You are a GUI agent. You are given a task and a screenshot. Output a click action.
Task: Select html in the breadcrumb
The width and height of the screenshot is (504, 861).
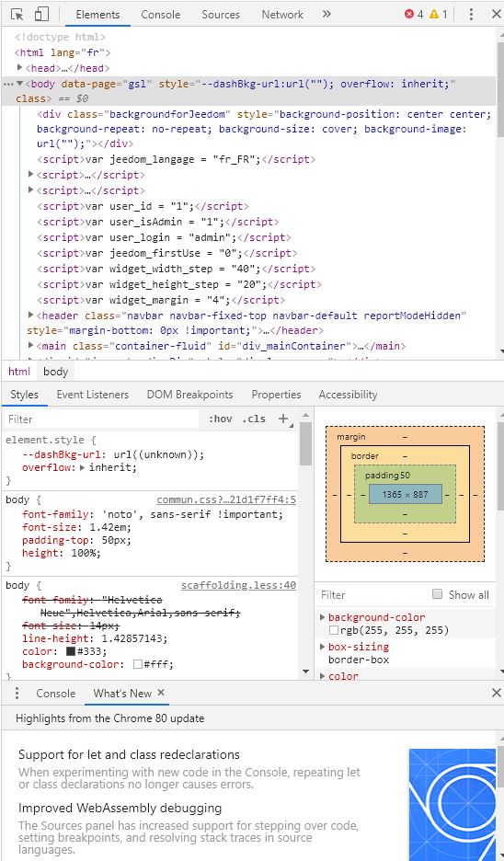19,372
